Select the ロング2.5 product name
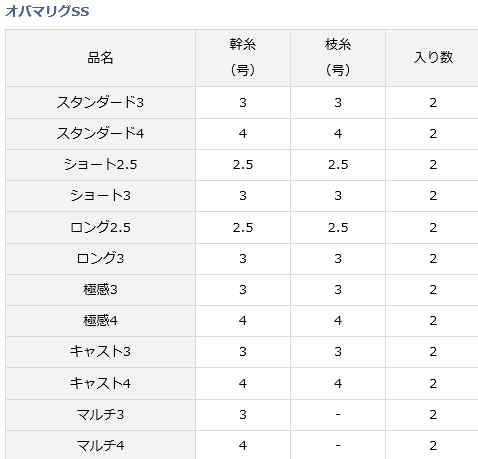The width and height of the screenshot is (478, 459). tap(100, 227)
